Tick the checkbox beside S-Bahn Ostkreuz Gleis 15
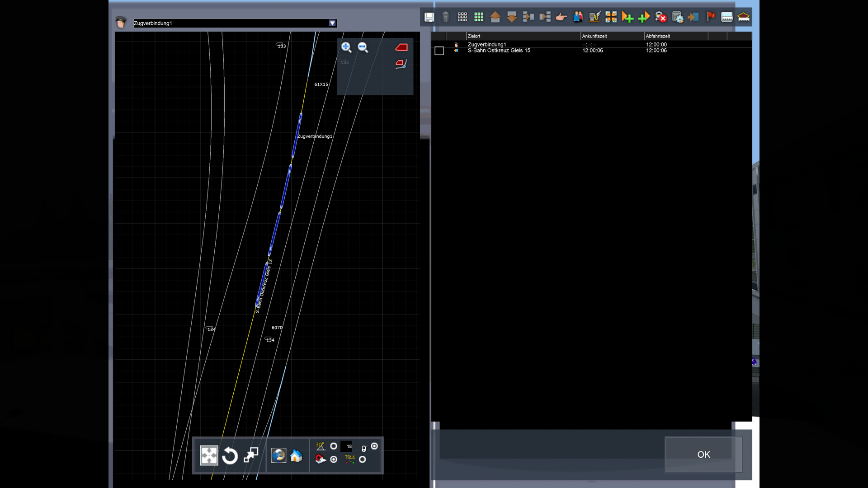868x488 pixels. tap(439, 51)
